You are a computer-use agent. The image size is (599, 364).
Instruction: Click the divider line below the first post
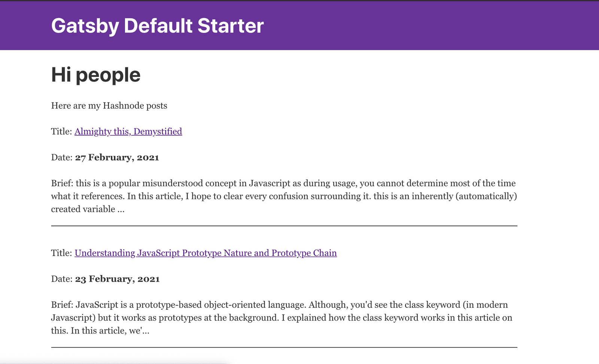[x=284, y=226]
